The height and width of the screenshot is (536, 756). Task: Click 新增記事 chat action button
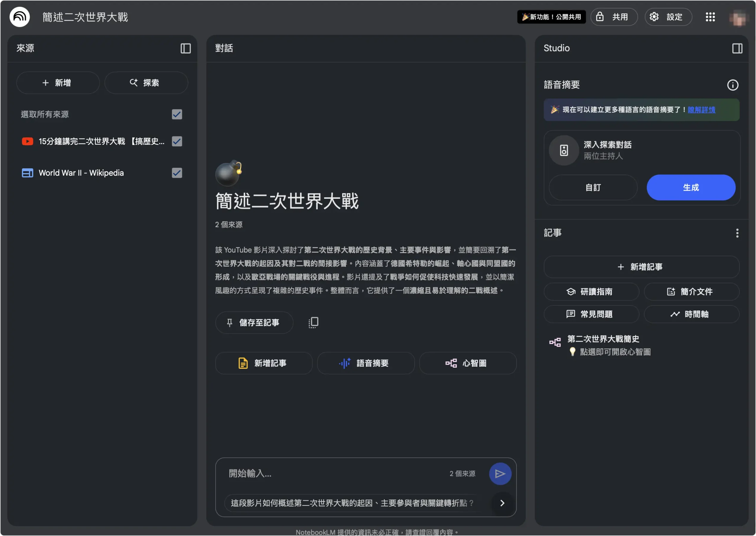[264, 363]
